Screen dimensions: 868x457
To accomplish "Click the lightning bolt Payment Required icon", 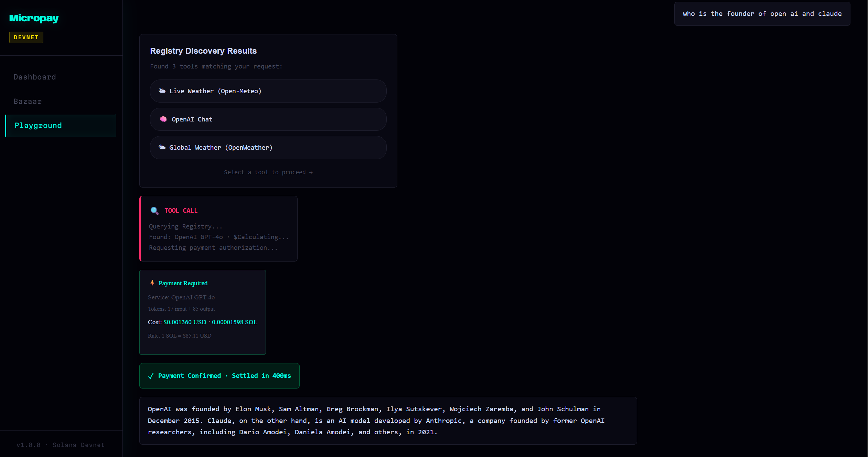I will pos(152,283).
